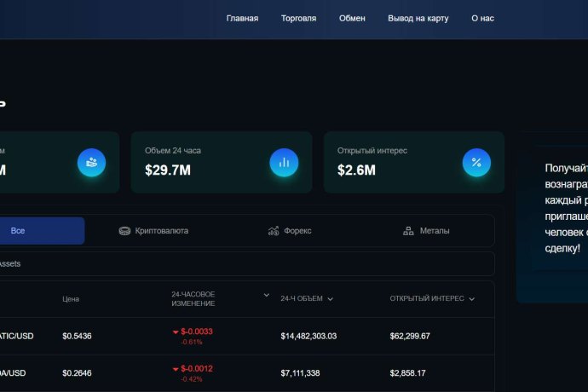Open the Главная navigation link
Image resolution: width=588 pixels, height=392 pixels.
242,19
